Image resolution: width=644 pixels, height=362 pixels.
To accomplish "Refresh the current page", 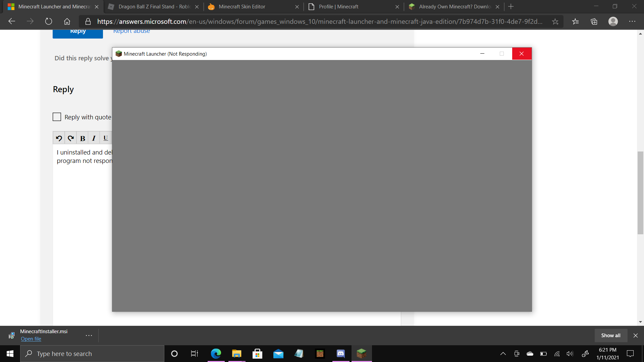I will (x=49, y=21).
